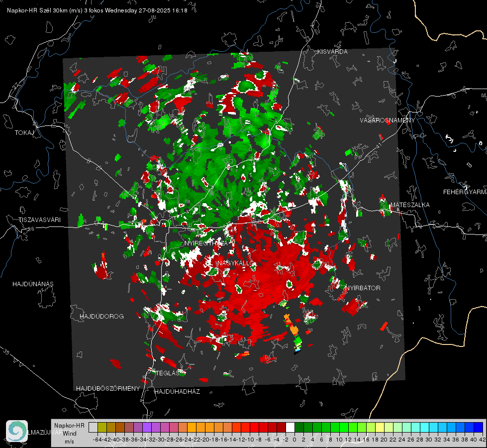Click the -20 legend tick value

205,440
